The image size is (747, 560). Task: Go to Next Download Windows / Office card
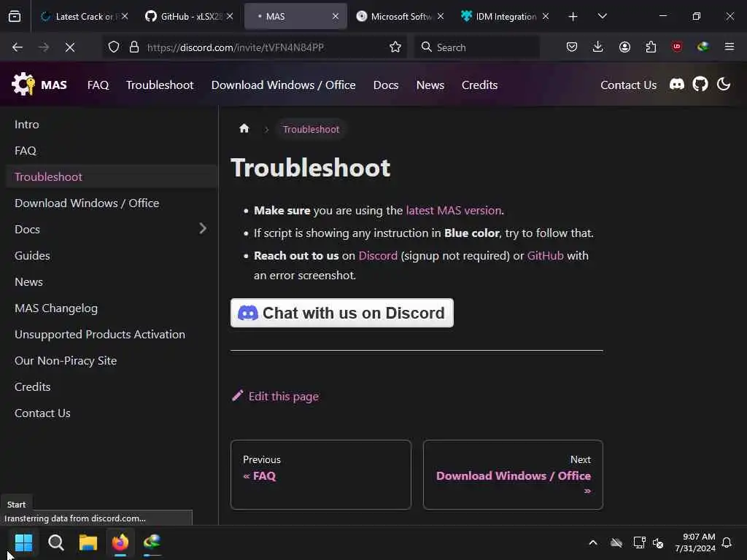tap(513, 475)
